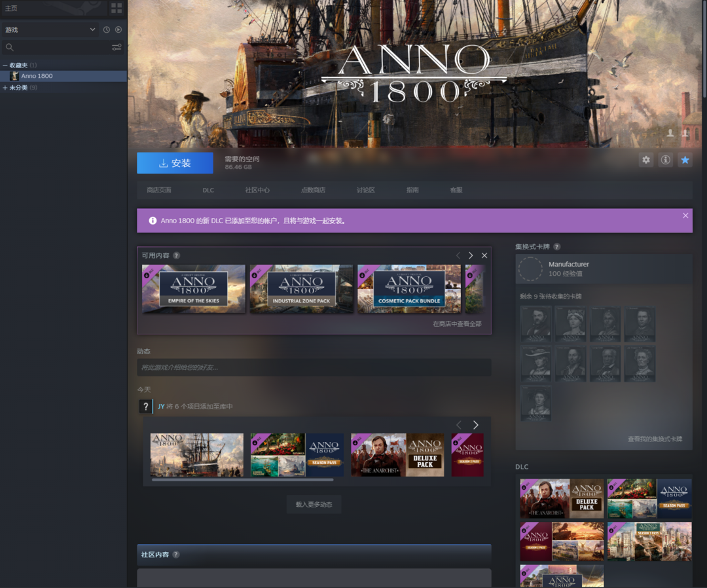Open the 社区中心 tab
This screenshot has width=707, height=588.
tap(257, 190)
